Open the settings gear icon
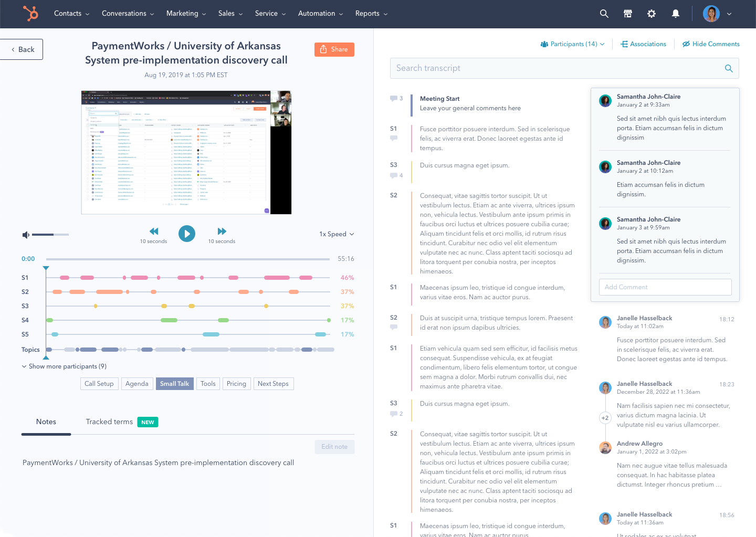Image resolution: width=756 pixels, height=537 pixels. 651,14
